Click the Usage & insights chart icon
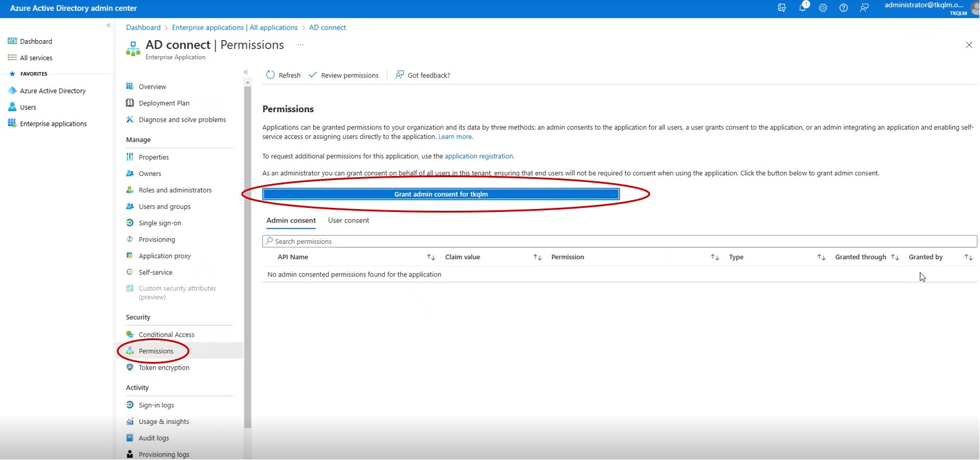The image size is (980, 460). point(130,421)
